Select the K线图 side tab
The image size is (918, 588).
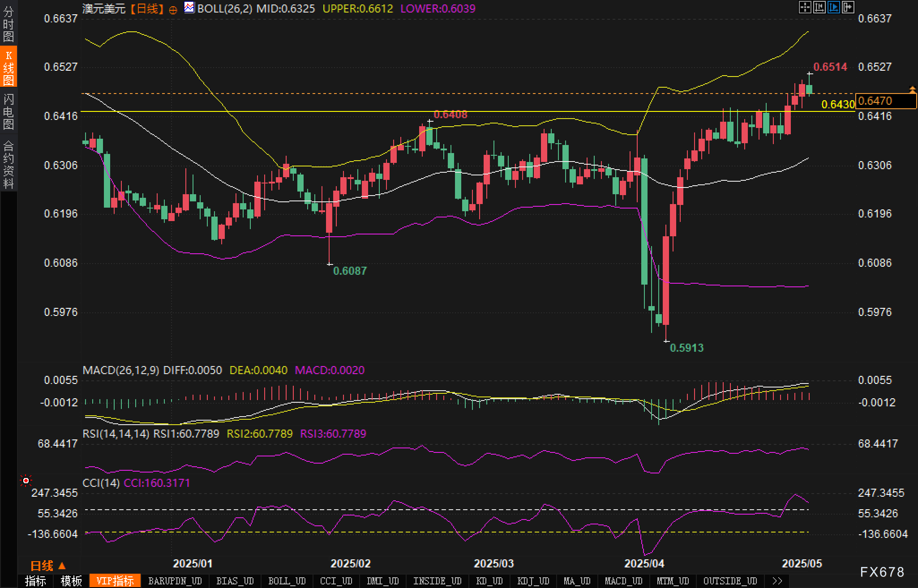click(9, 68)
